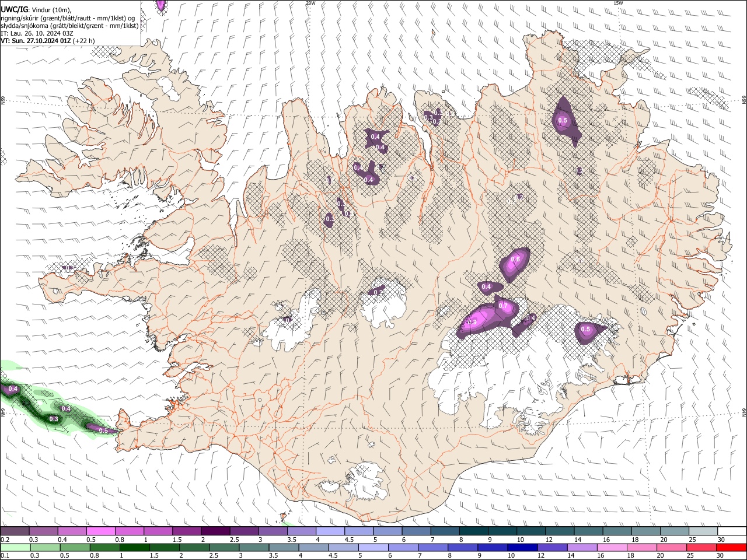Pick the top-row legend swatch between 4 and 4.5
Image resolution: width=747 pixels, height=560 pixels.
point(329,531)
